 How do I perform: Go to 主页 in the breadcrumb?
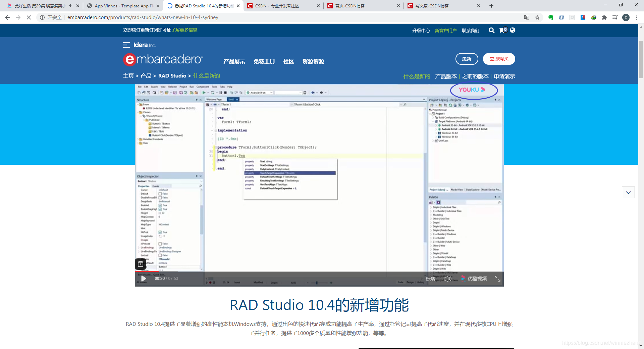click(x=128, y=76)
